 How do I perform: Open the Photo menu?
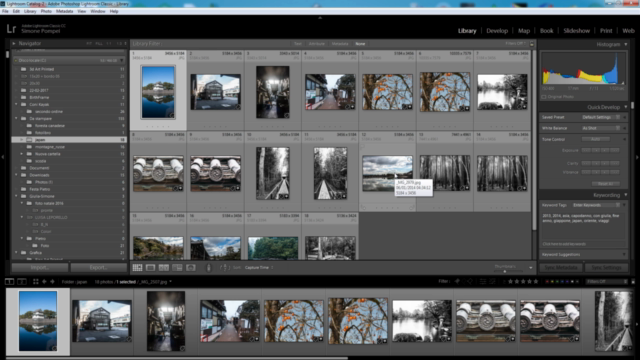[x=46, y=11]
